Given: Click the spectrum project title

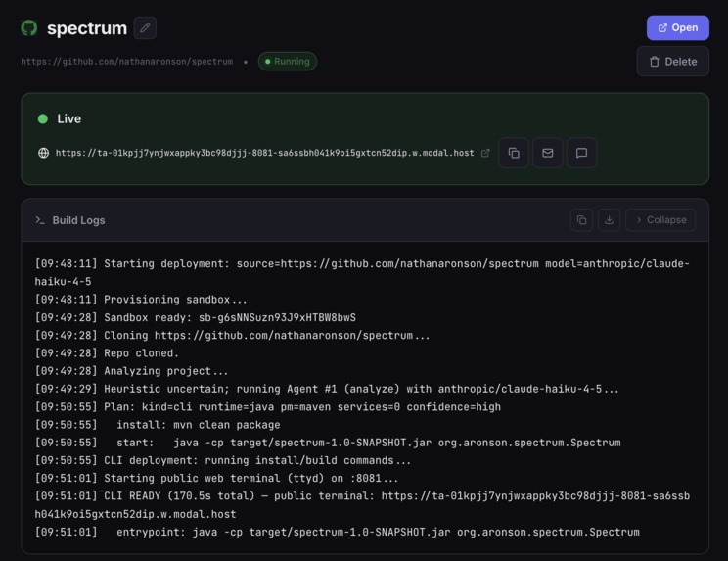Looking at the screenshot, I should click(x=87, y=28).
